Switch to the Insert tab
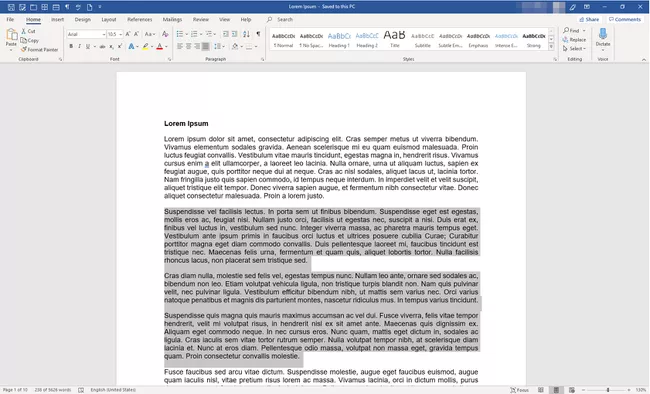Viewport: 650px width, 394px height. point(58,19)
